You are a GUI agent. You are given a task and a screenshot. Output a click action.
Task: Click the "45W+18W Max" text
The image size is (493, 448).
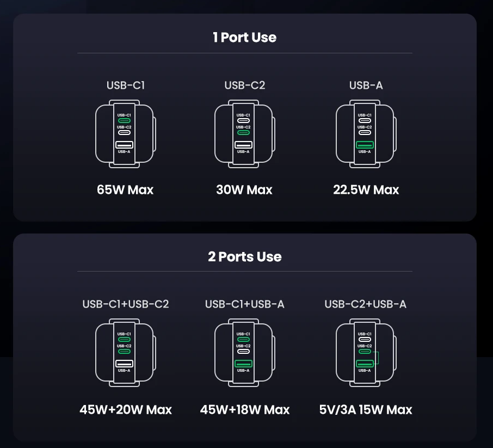244,409
